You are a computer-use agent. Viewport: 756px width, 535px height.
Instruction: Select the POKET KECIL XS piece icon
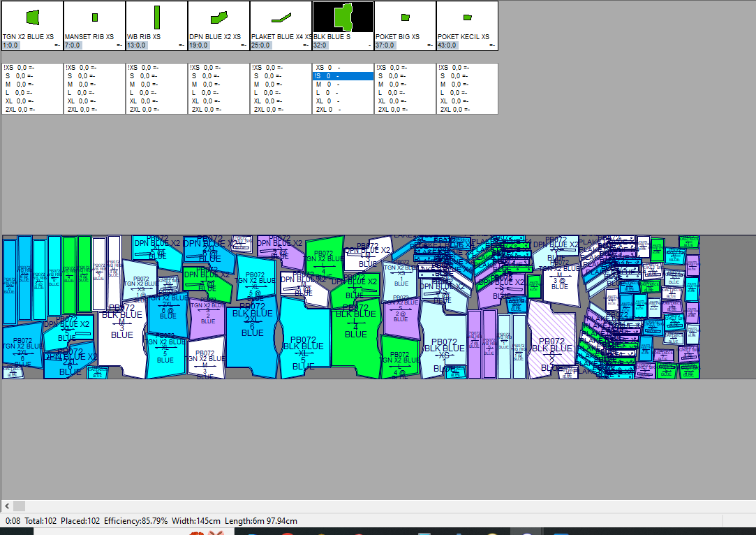[468, 17]
